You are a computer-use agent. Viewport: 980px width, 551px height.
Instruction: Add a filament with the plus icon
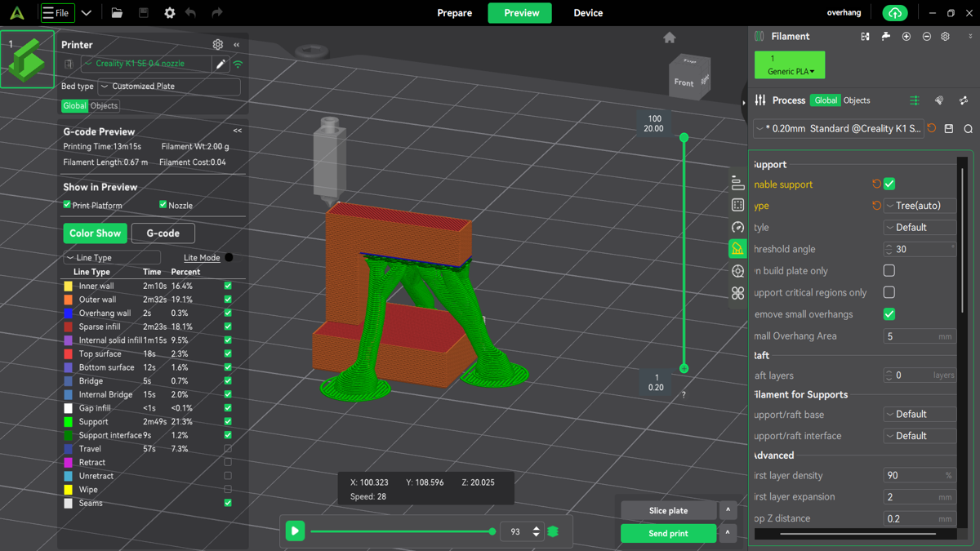(906, 37)
